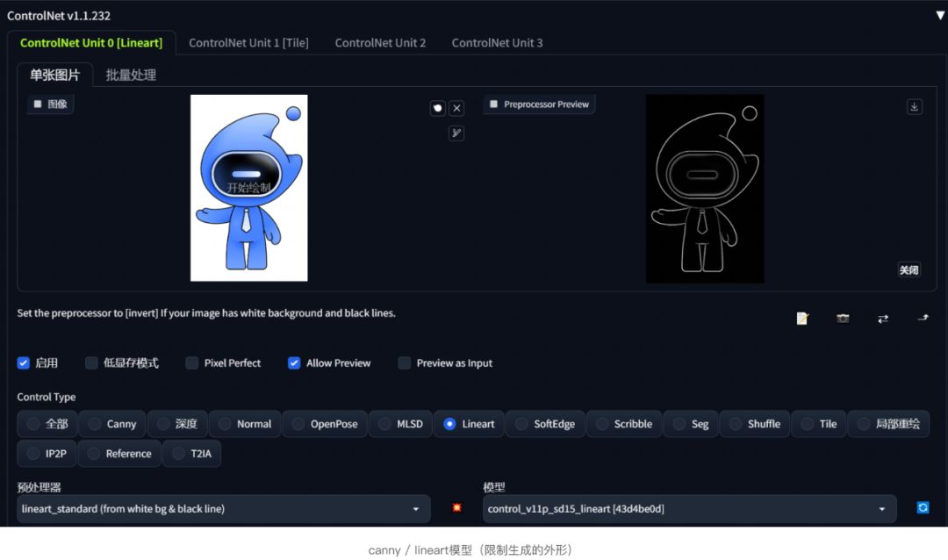Select 深度 control type
This screenshot has width=948, height=560.
pyautogui.click(x=177, y=424)
